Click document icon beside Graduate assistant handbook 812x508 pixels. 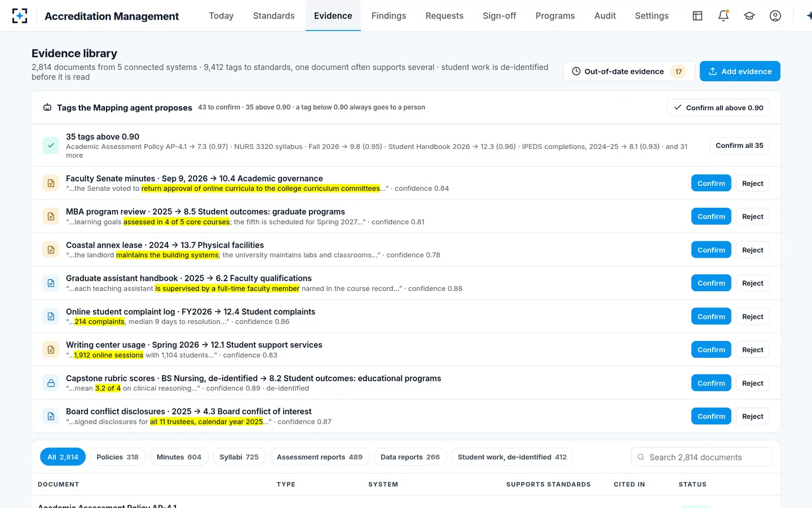pos(51,283)
